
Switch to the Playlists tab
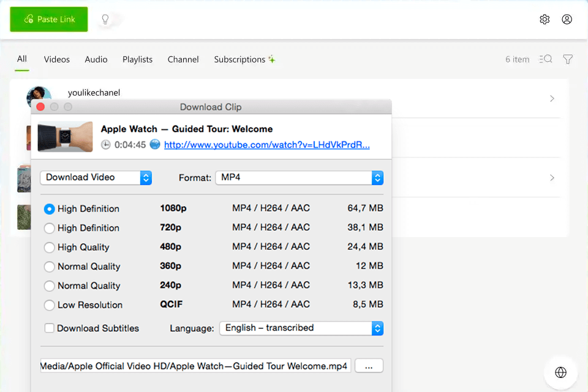point(137,59)
